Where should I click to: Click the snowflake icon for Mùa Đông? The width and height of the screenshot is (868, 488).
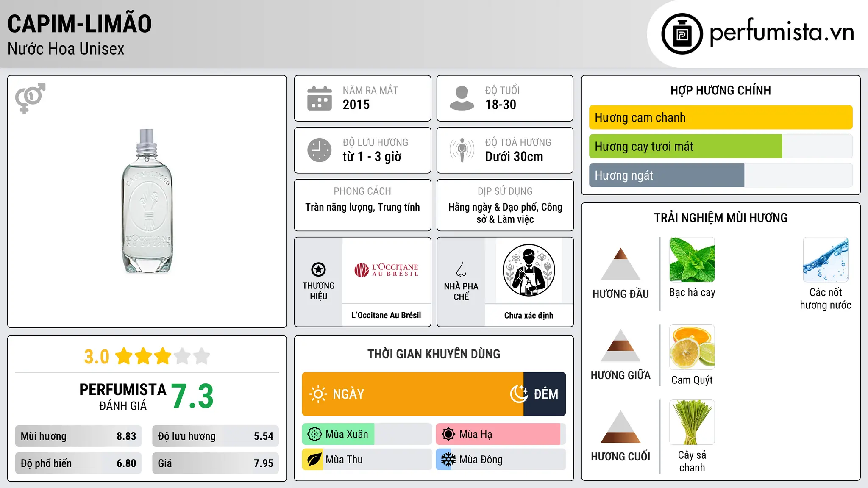pyautogui.click(x=448, y=460)
